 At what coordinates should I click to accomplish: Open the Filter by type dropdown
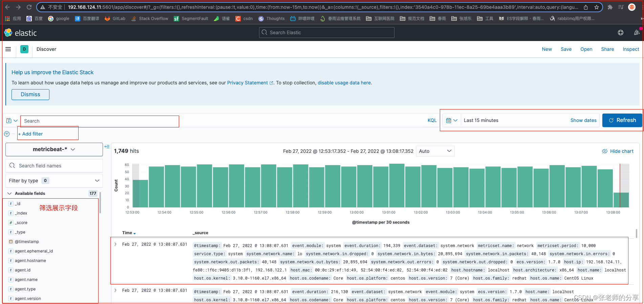pos(54,181)
